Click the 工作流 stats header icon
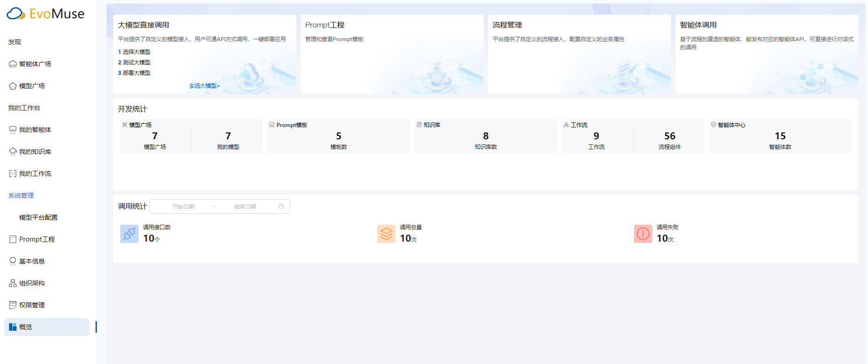868x364 pixels. tap(566, 125)
